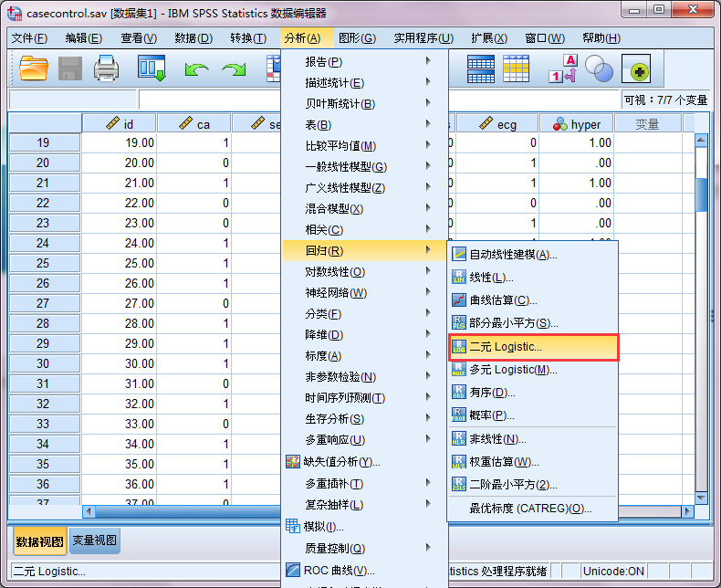This screenshot has height=588, width=721.
Task: Click the 多元 Logistic icon
Action: pos(459,370)
